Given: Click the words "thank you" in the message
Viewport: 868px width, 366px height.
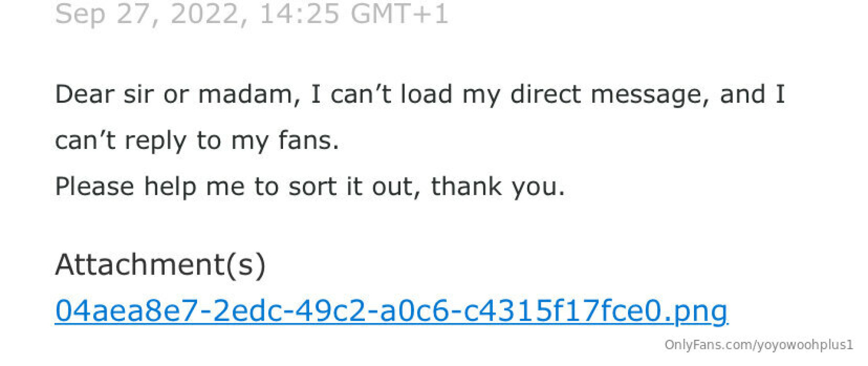Looking at the screenshot, I should [497, 186].
